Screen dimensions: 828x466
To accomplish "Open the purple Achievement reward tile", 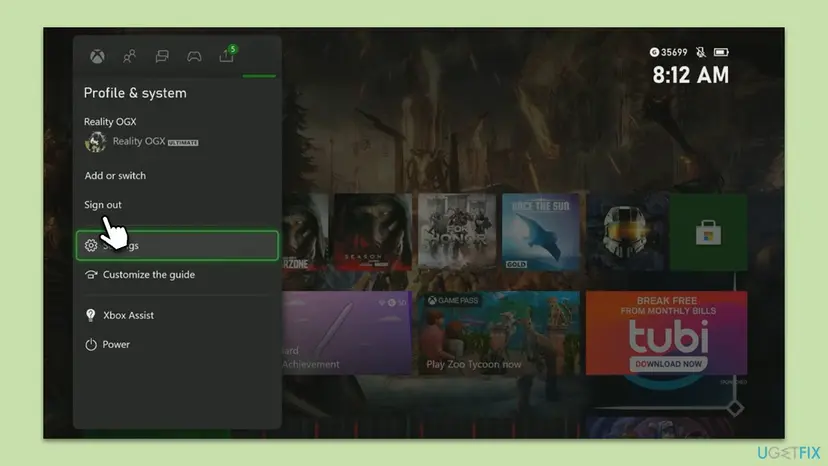I will pos(346,333).
